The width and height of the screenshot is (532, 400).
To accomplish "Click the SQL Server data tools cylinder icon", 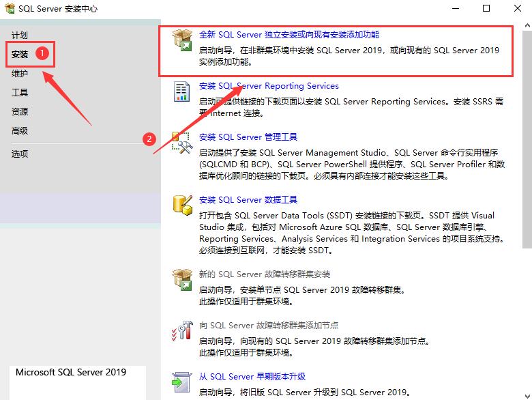I will tap(183, 205).
